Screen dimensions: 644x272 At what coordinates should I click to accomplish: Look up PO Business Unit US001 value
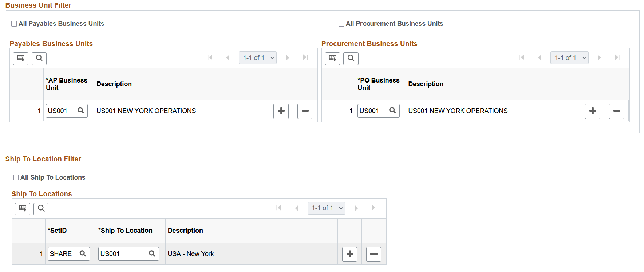[392, 111]
